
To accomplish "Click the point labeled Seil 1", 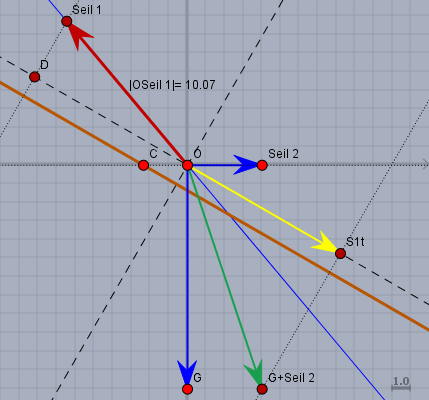I will (67, 21).
